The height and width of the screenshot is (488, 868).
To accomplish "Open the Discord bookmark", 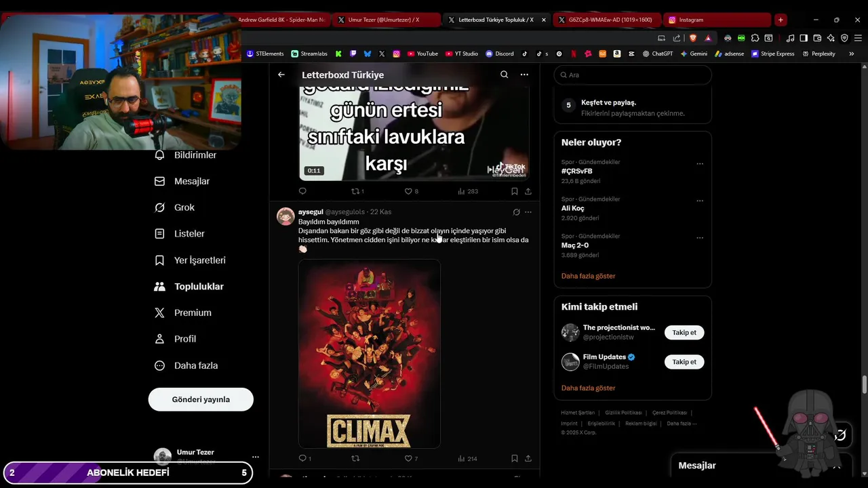I will pyautogui.click(x=500, y=54).
